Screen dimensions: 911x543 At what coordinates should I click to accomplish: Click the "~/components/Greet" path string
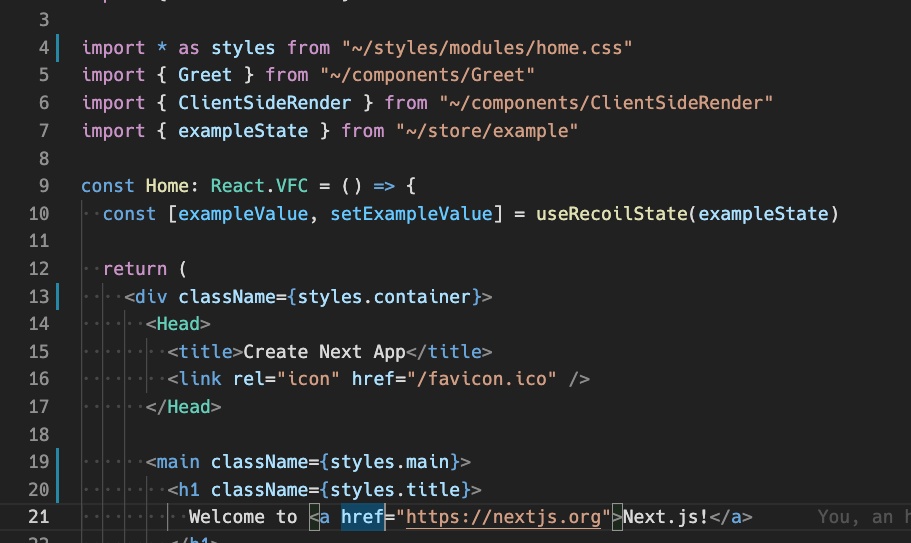click(428, 75)
